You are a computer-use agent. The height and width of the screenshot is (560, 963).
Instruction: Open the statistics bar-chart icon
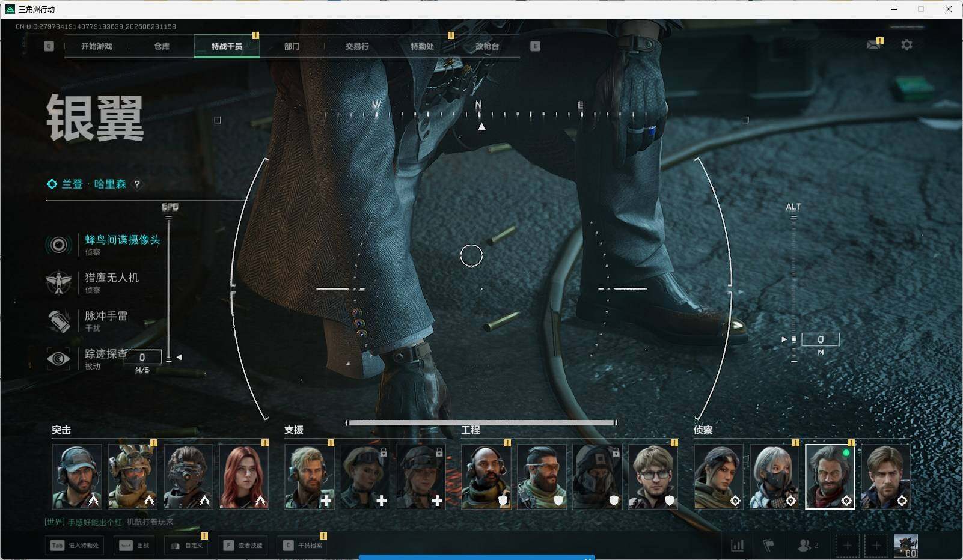pyautogui.click(x=737, y=545)
